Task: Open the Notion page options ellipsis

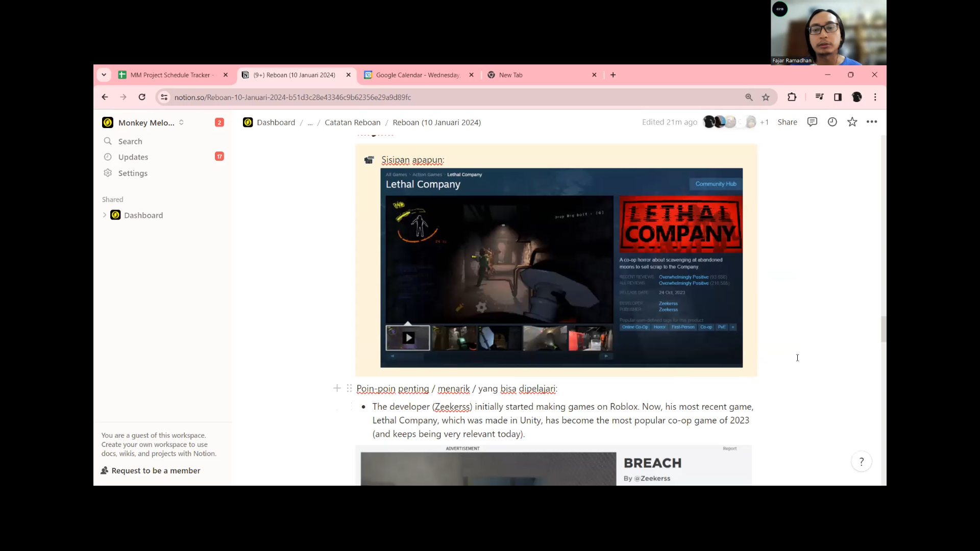Action: pyautogui.click(x=872, y=122)
